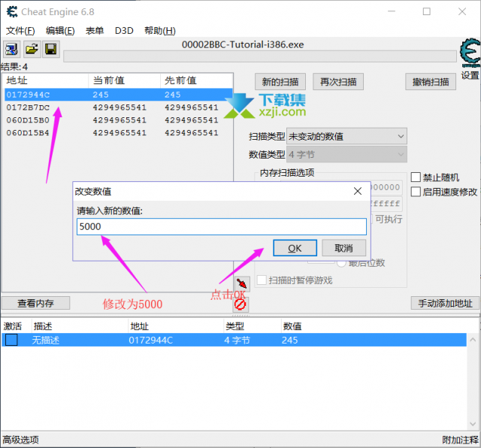Click the 地址 column header in results

pyautogui.click(x=46, y=80)
